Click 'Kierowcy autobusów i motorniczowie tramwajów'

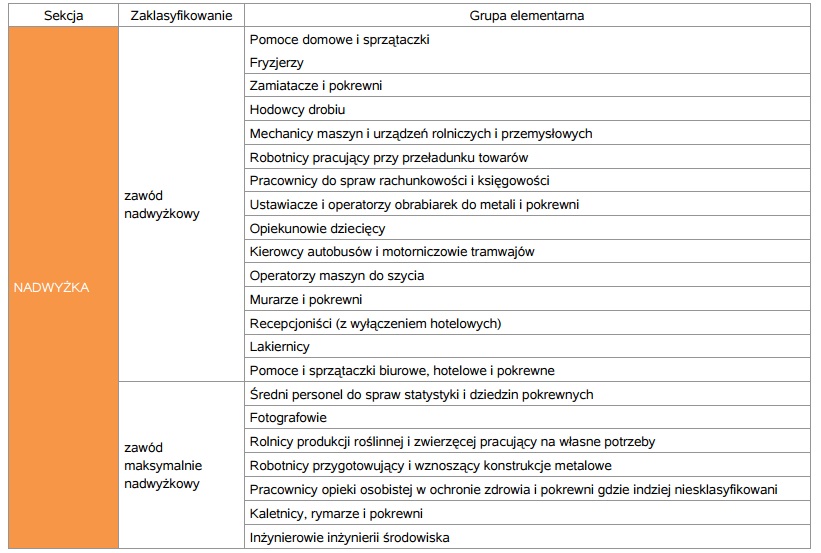click(527, 251)
